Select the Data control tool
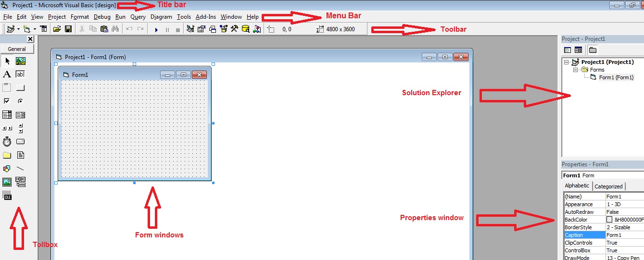This screenshot has height=260, width=644. [x=21, y=182]
